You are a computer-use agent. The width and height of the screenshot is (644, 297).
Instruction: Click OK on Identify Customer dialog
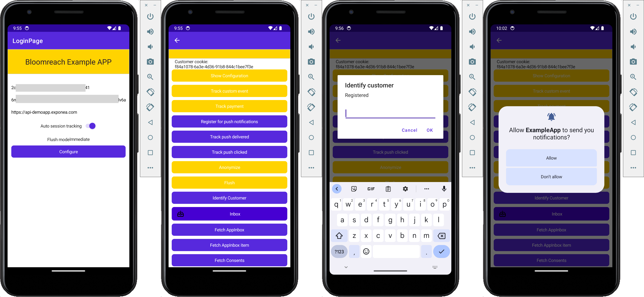(x=430, y=130)
